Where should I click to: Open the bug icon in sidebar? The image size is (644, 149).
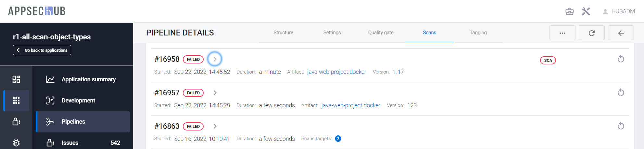point(16,143)
